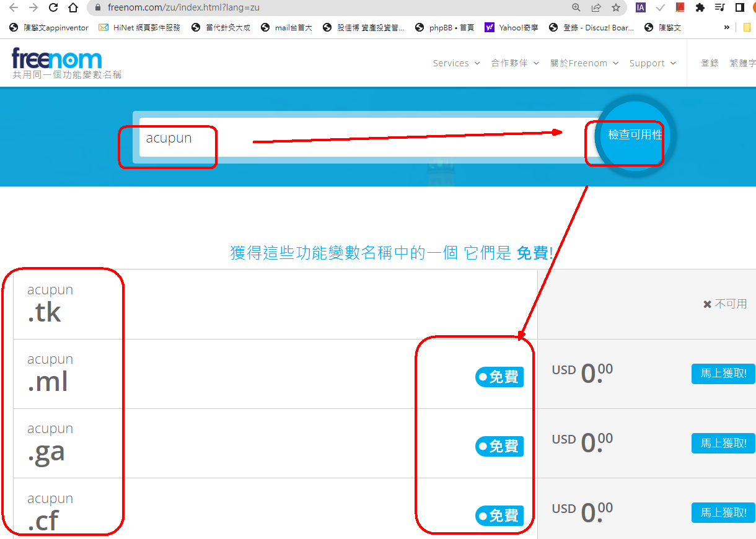This screenshot has width=756, height=539.
Task: Click the Freenom logo
Action: point(56,58)
